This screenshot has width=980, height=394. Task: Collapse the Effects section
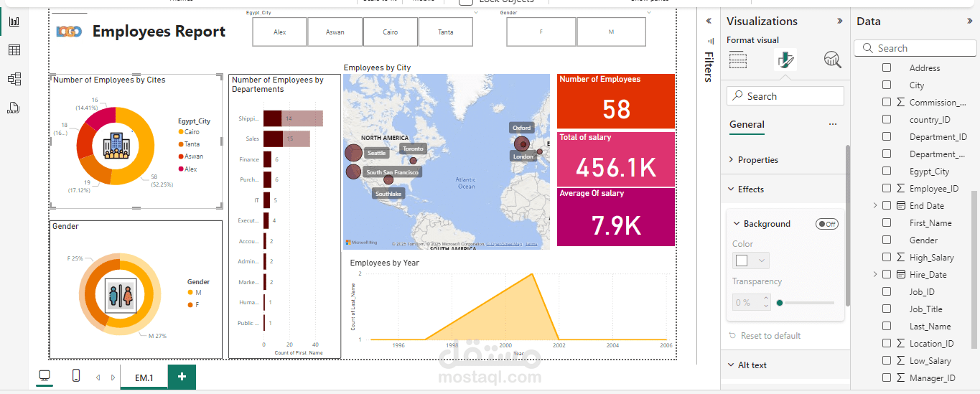(x=731, y=189)
